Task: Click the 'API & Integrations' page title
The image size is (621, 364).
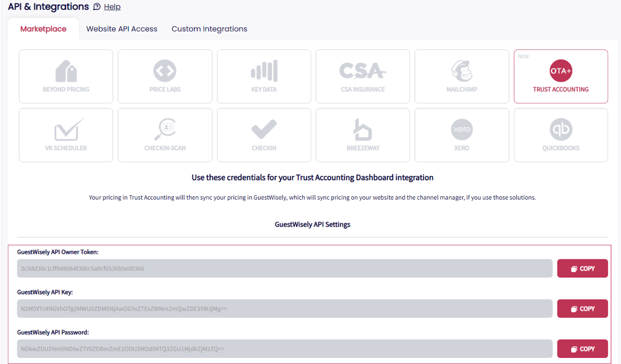Action: point(49,7)
